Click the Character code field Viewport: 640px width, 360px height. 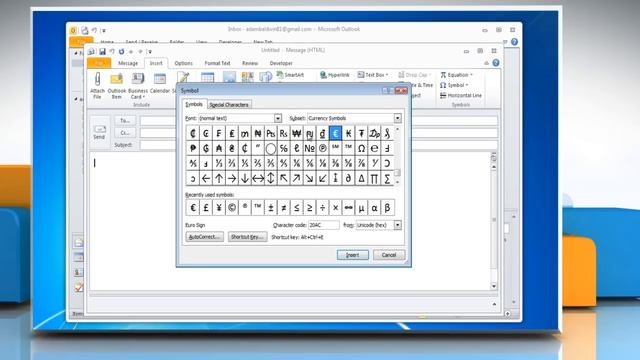324,225
